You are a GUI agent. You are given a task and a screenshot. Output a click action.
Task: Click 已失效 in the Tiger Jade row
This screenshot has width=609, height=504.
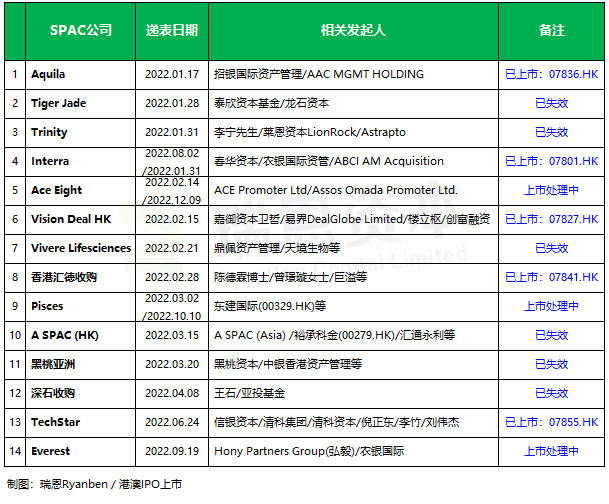tap(552, 103)
